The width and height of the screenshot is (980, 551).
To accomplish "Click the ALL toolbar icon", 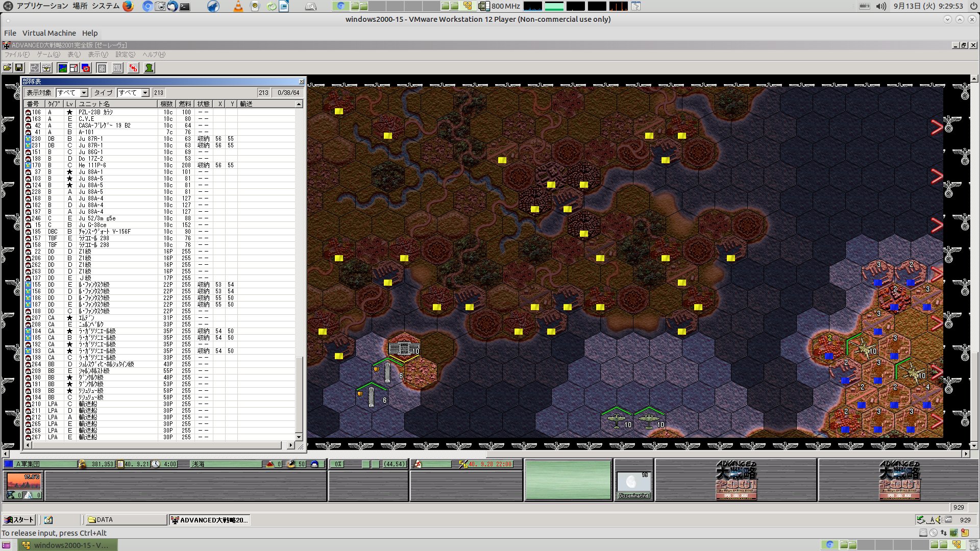I will [117, 68].
